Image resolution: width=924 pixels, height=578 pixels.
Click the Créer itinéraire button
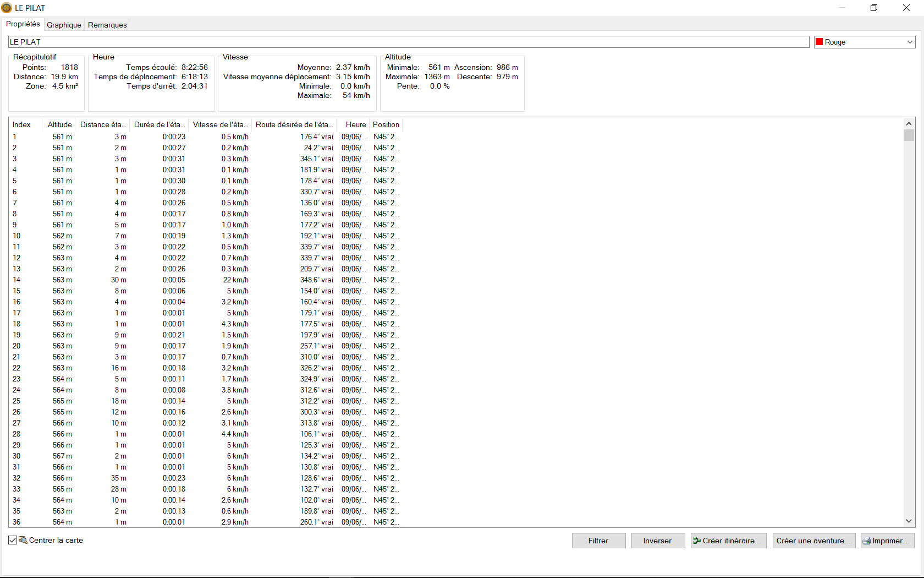point(728,541)
